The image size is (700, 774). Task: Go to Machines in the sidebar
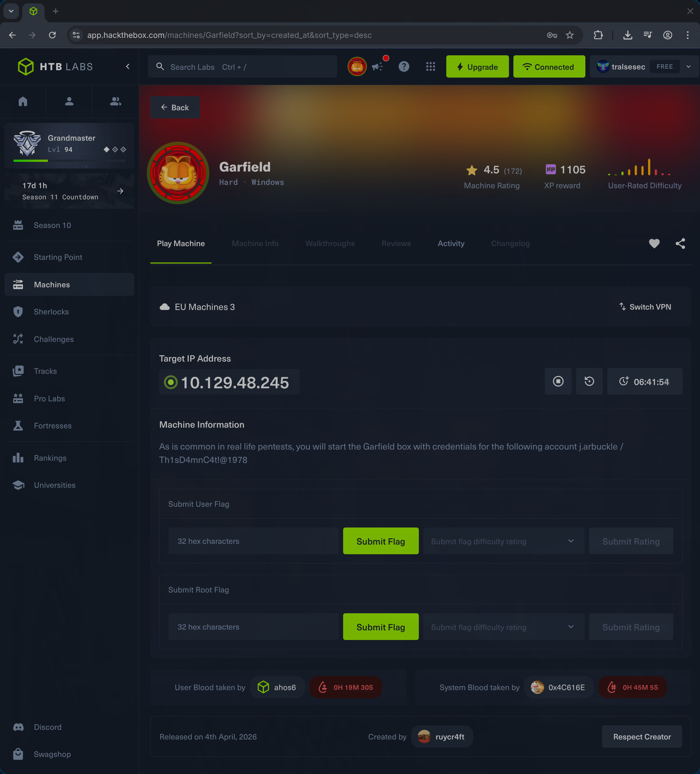coord(69,284)
